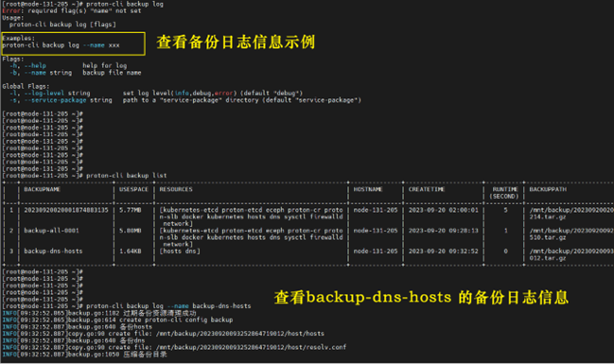Select command 'proton-cli backup log --name backup-dns-hosts'
The image size is (614, 364).
[x=168, y=306]
